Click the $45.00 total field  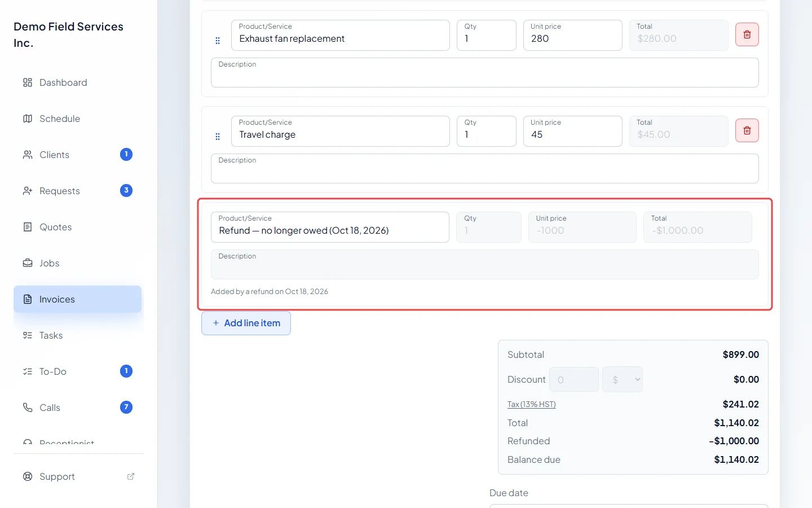click(679, 131)
